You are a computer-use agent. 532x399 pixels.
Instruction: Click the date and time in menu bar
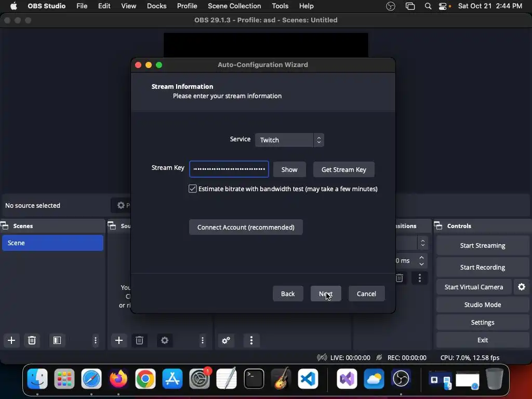pos(490,6)
